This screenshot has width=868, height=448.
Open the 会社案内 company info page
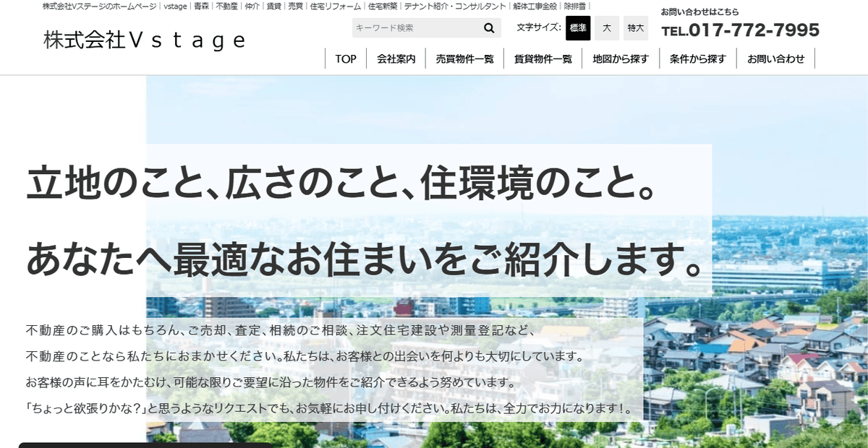pos(396,59)
